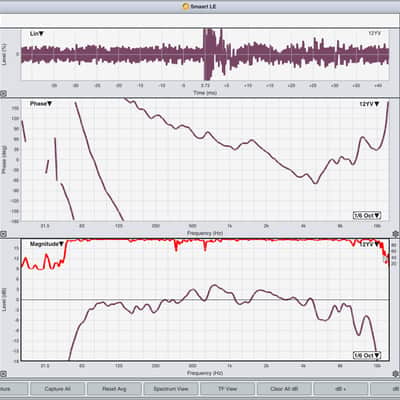Open the 1/6 Oct smoothing dropdown in the Phase plot
Image resolution: width=400 pixels, height=400 pixels.
pyautogui.click(x=367, y=216)
